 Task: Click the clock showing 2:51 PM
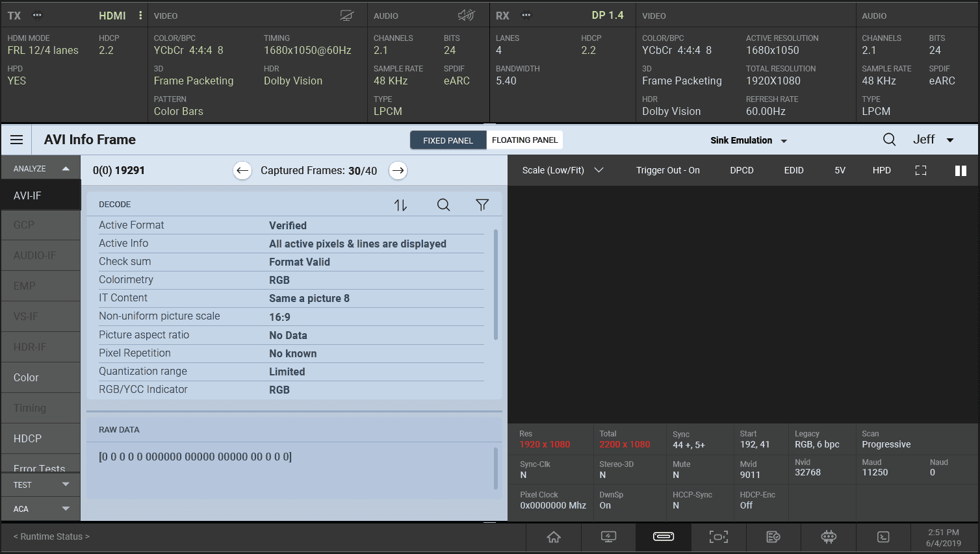(944, 532)
